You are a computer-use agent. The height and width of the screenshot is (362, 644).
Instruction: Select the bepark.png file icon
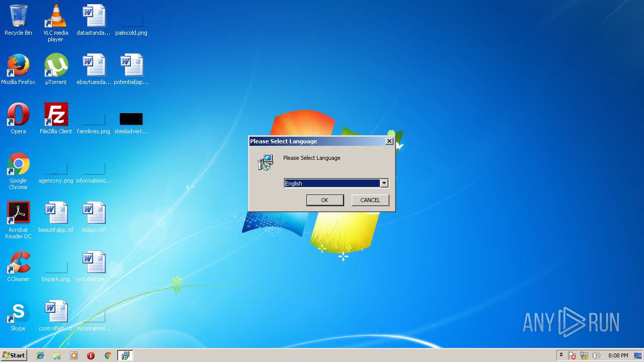pos(56,270)
